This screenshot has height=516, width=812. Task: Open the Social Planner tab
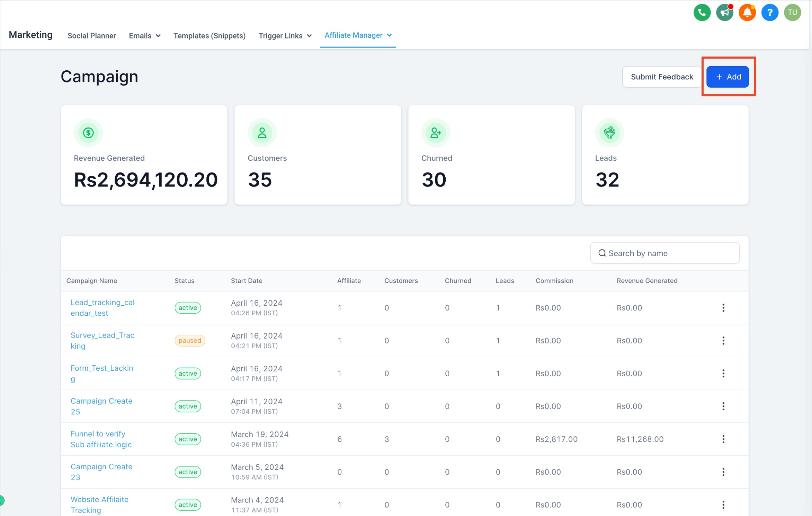92,36
